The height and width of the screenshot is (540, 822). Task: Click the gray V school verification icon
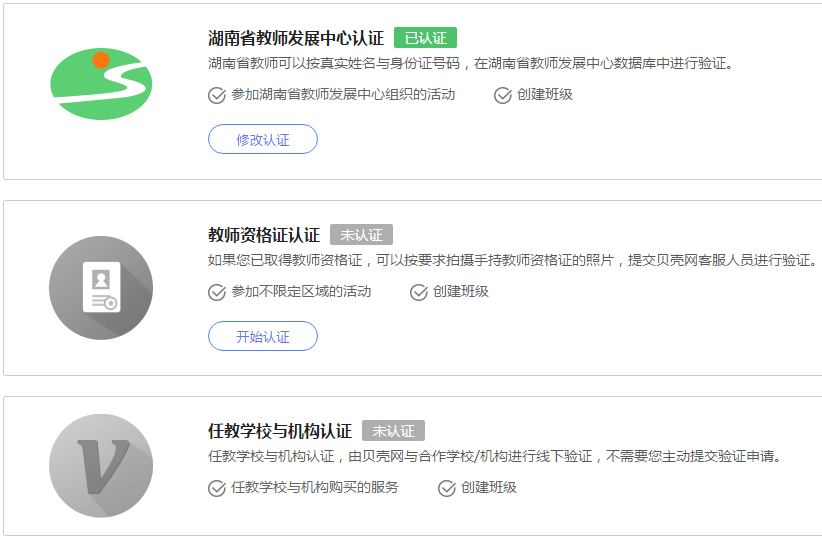pyautogui.click(x=101, y=466)
